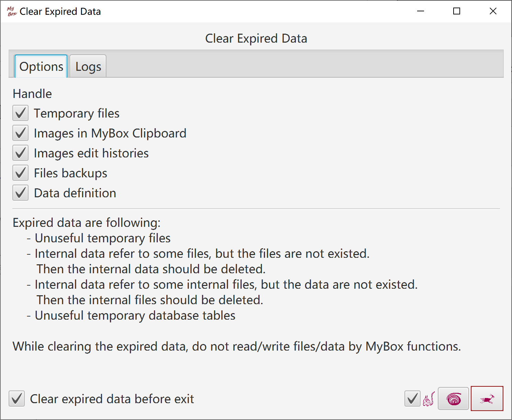Click the MyBox functions warning text
Viewport: 512px width, 420px height.
coord(237,346)
